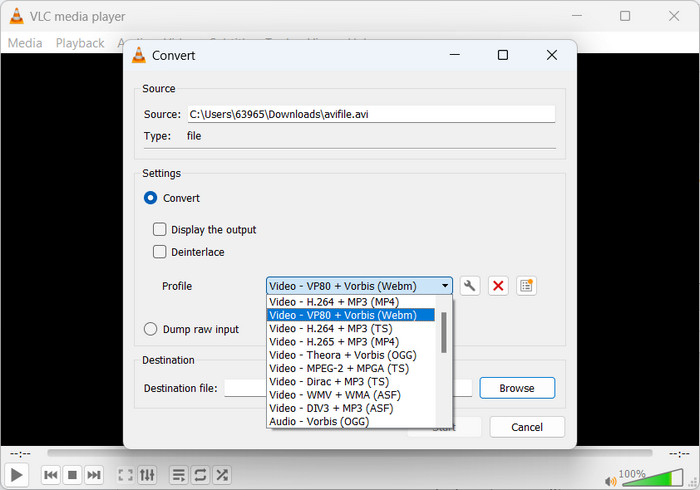This screenshot has height=490, width=700.
Task: Open the Playback menu
Action: (80, 43)
